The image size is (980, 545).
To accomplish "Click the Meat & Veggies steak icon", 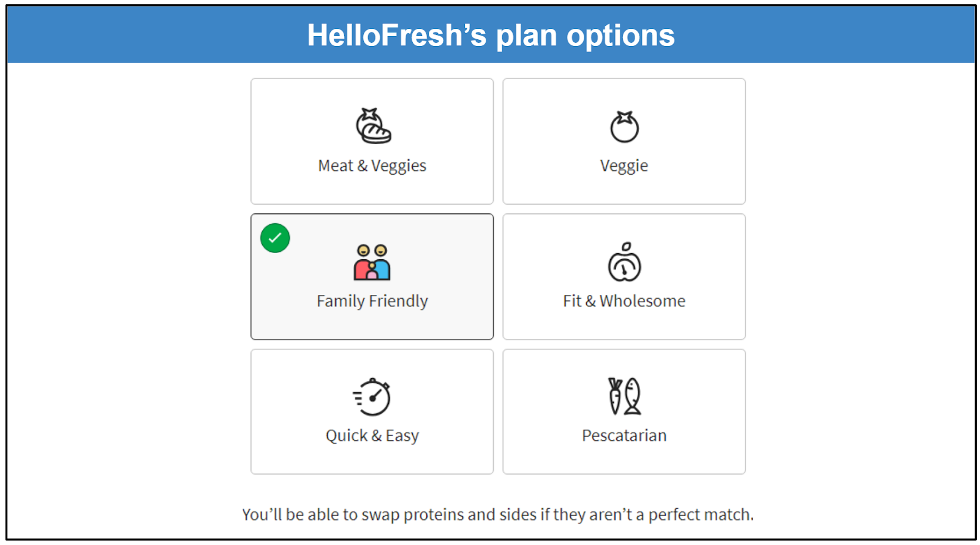I will [x=373, y=126].
